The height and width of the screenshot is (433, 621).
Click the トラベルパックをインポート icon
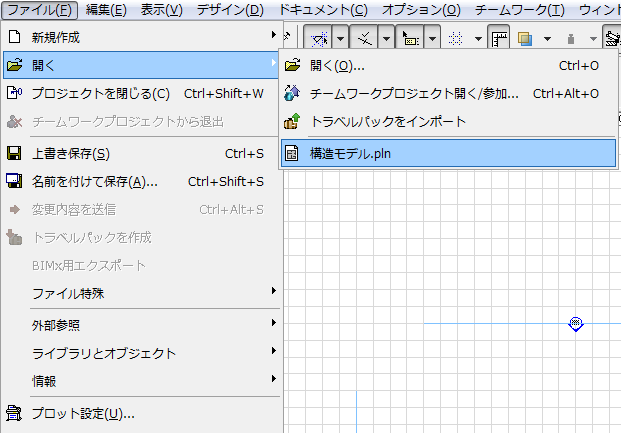pos(292,121)
